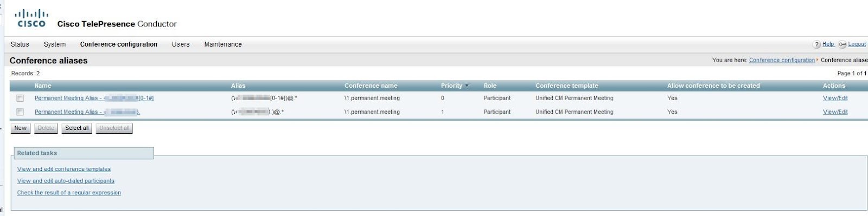This screenshot has height=216, width=868.
Task: Open View and edit auto-dialed participants link
Action: (66, 181)
